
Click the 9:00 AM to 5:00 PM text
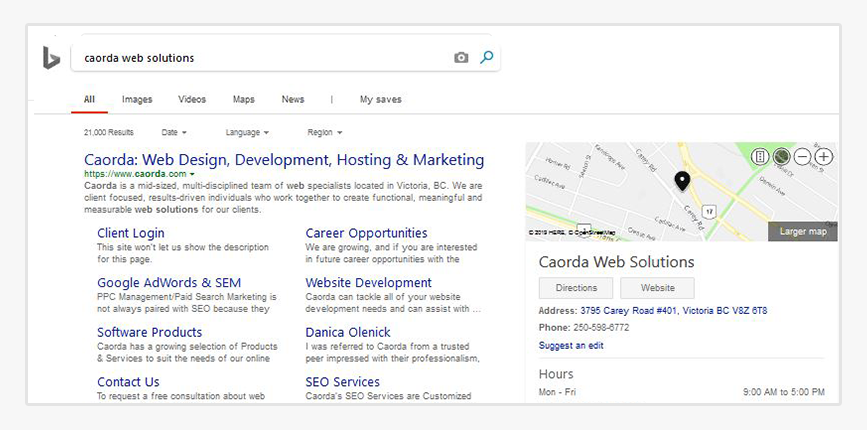point(784,392)
